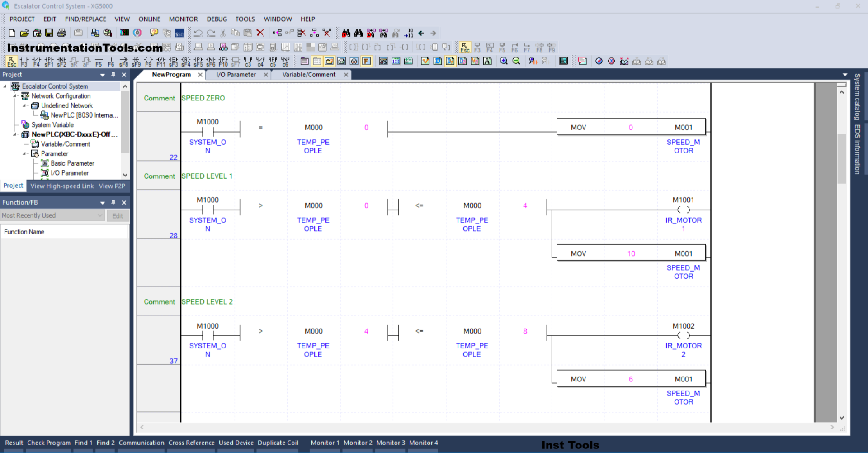Open the Project panel dropdown arrow
868x453 pixels.
(103, 75)
